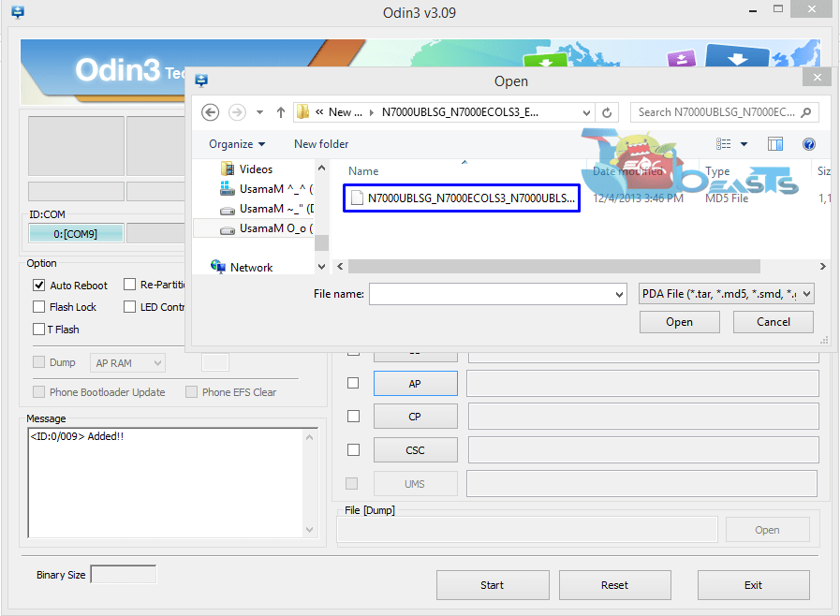The height and width of the screenshot is (616, 840).
Task: Toggle Auto Reboot option in Odin3
Action: [x=38, y=285]
